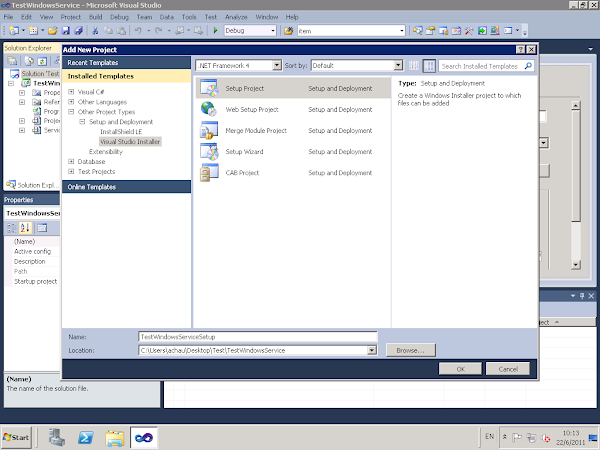Click the Cancel button
The image size is (600, 450).
[508, 369]
